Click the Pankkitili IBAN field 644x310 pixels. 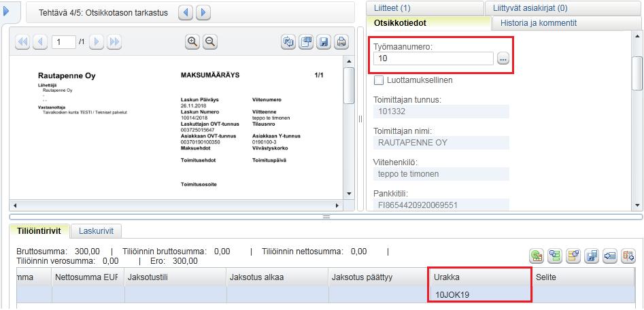point(441,205)
